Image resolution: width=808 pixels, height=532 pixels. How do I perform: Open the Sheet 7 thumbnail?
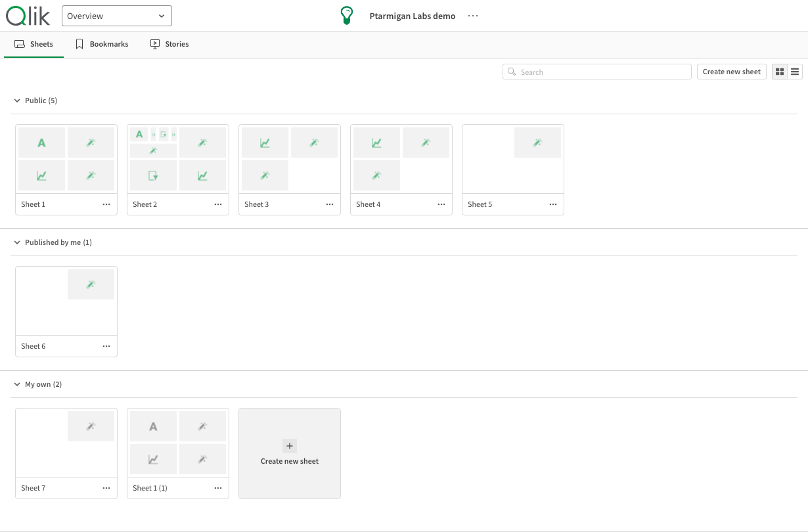pyautogui.click(x=66, y=443)
